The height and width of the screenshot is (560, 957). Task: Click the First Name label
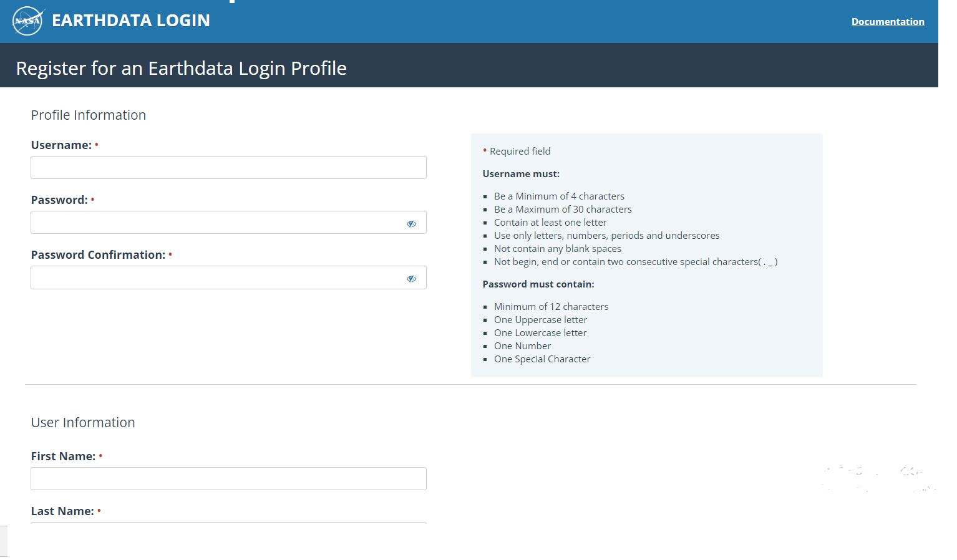pyautogui.click(x=64, y=456)
